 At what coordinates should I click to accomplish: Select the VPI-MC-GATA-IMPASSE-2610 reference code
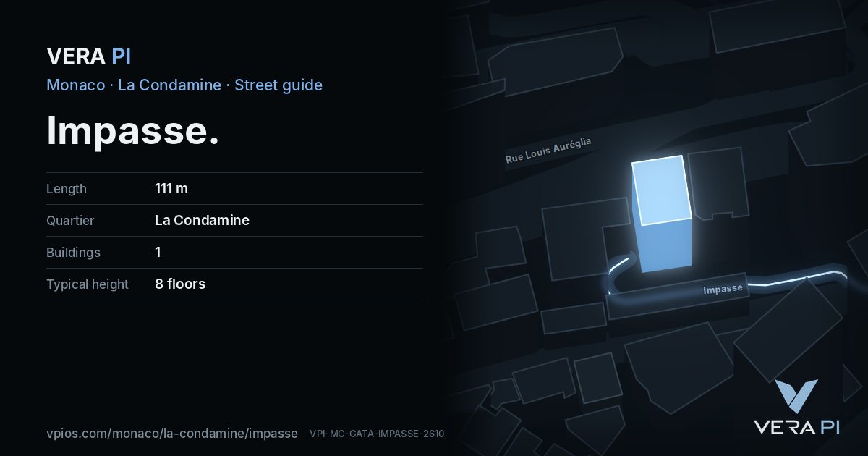(x=377, y=434)
